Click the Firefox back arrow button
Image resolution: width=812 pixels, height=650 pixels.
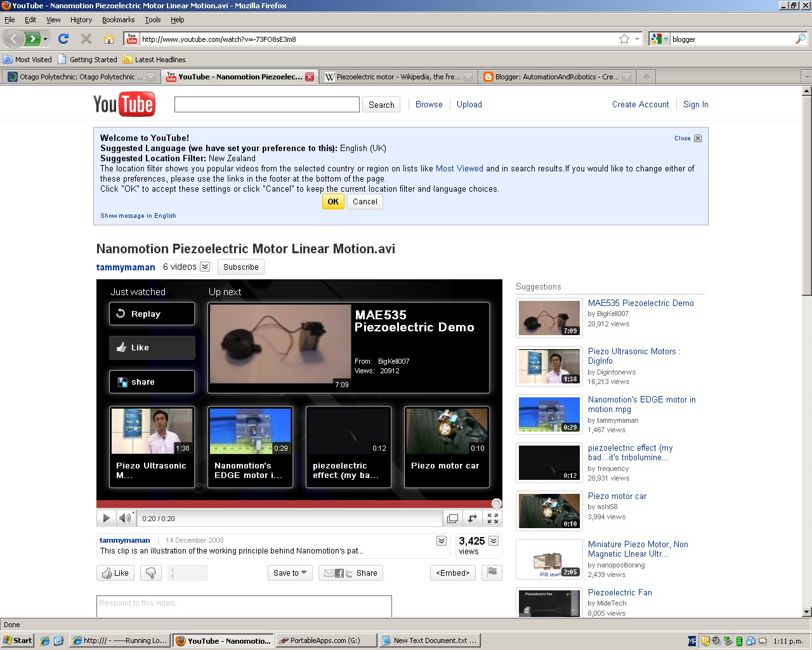click(x=14, y=39)
